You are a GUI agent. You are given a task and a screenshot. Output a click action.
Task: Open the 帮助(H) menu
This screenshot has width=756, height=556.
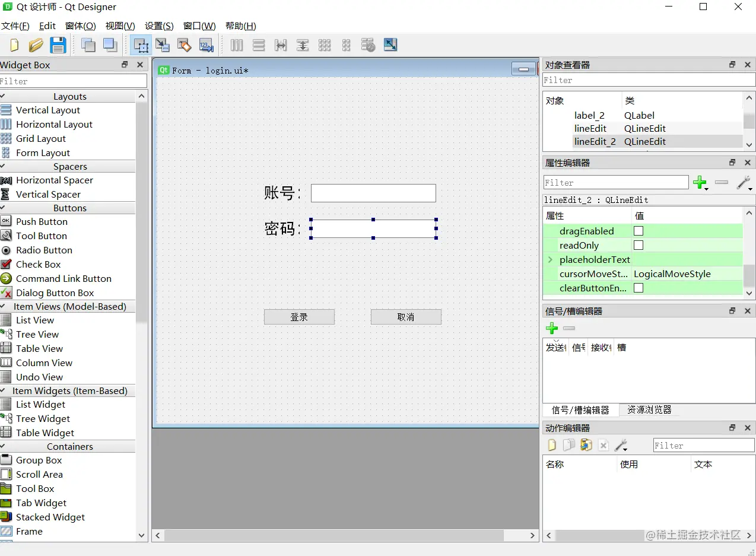(x=241, y=26)
